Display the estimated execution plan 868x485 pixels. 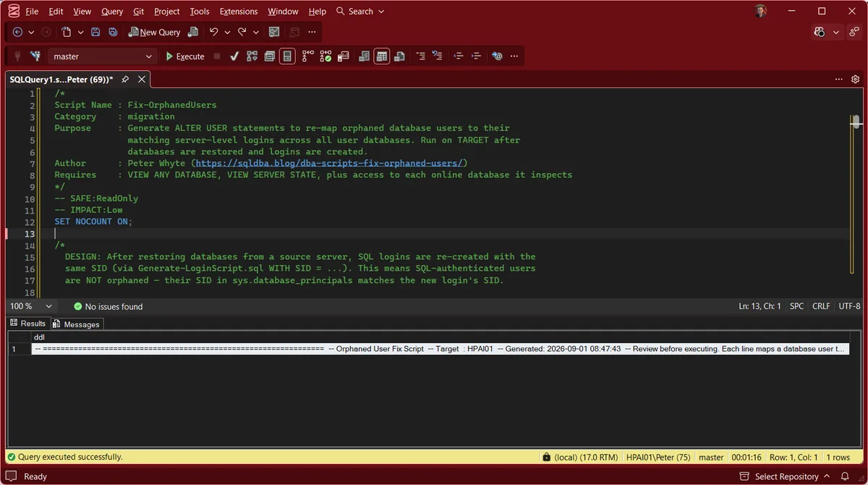252,56
